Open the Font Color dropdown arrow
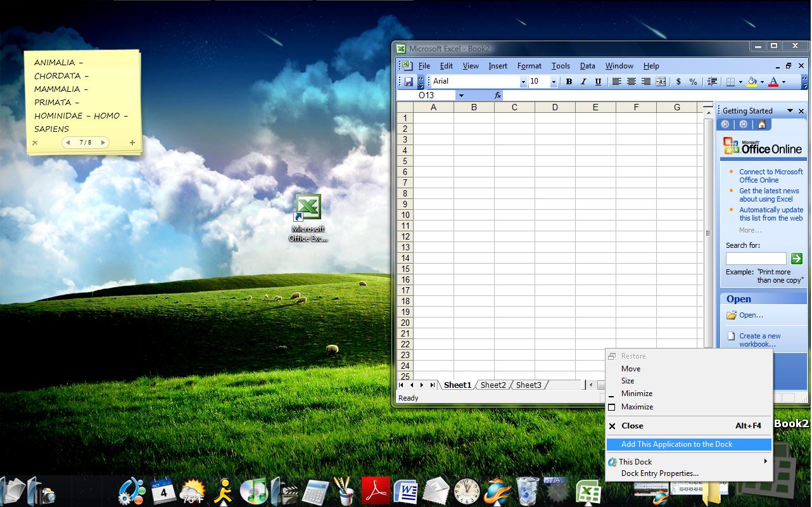This screenshot has width=812, height=507. point(783,82)
